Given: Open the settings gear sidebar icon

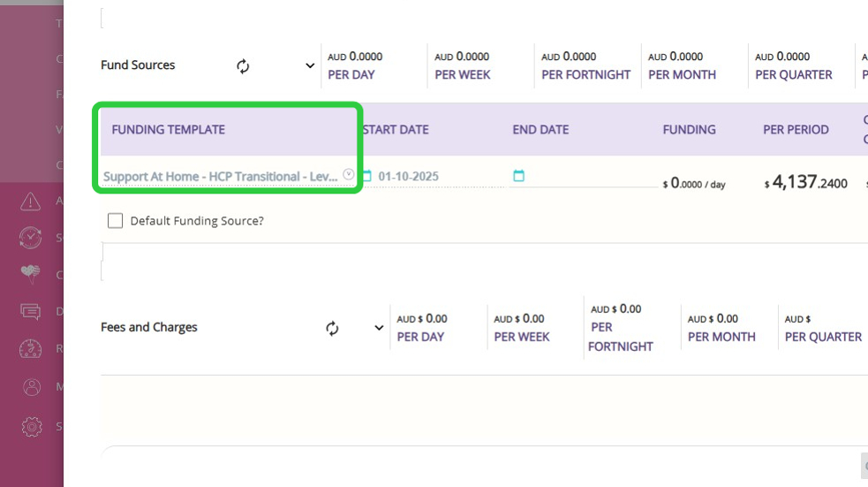Looking at the screenshot, I should pos(31,427).
